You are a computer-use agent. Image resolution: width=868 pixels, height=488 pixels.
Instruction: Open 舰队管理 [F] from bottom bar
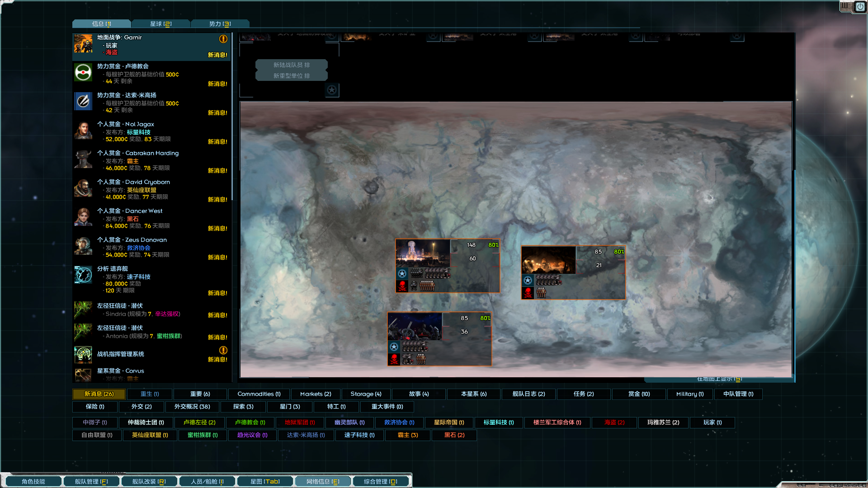point(91,482)
